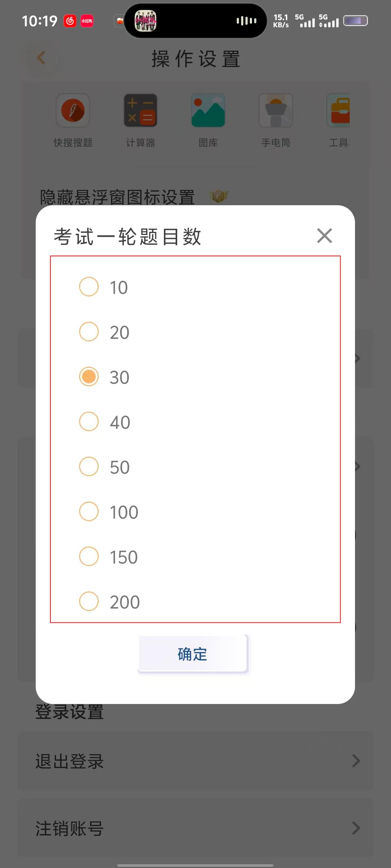Viewport: 391px width, 868px height.
Task: Open the 计算器 calculator icon
Action: point(140,111)
